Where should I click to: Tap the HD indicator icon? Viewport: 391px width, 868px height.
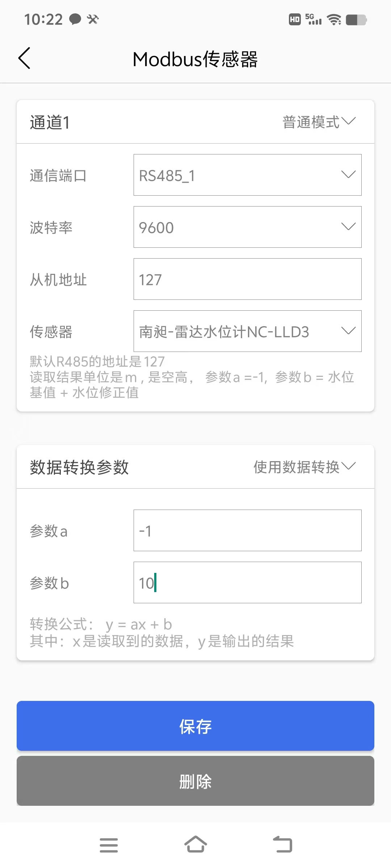pos(295,20)
